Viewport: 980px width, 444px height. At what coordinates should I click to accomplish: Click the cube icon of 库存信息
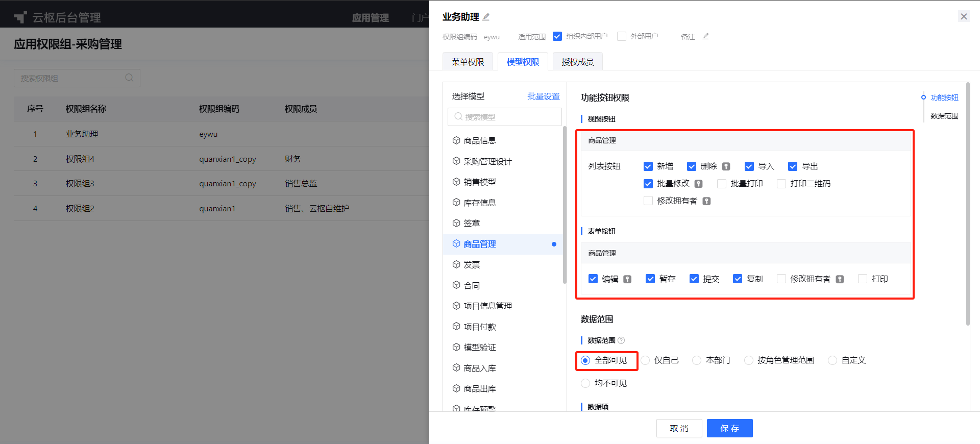click(456, 203)
